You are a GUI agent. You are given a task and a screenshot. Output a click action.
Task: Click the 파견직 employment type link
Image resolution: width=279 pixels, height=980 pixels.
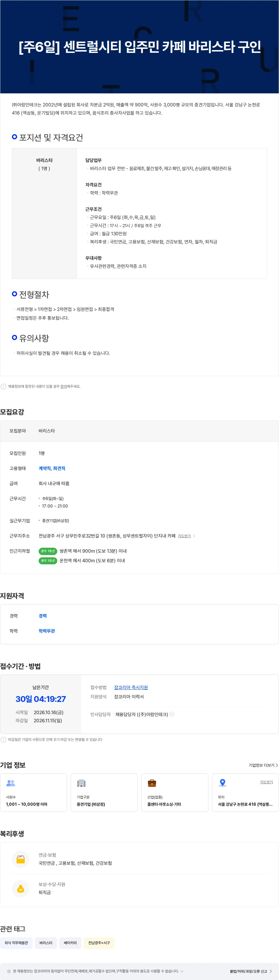(59, 468)
